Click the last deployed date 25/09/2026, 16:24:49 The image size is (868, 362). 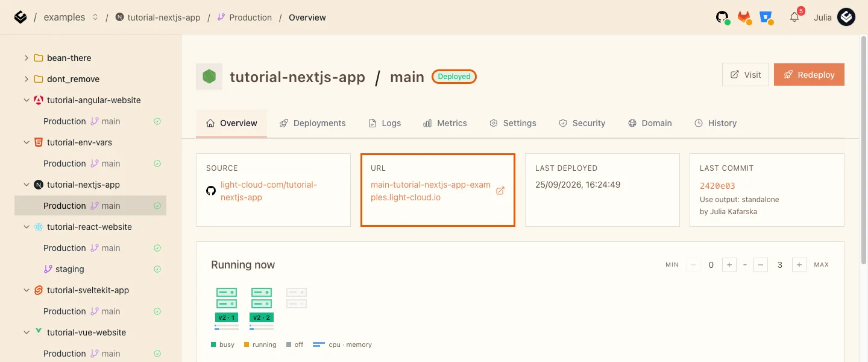(577, 185)
